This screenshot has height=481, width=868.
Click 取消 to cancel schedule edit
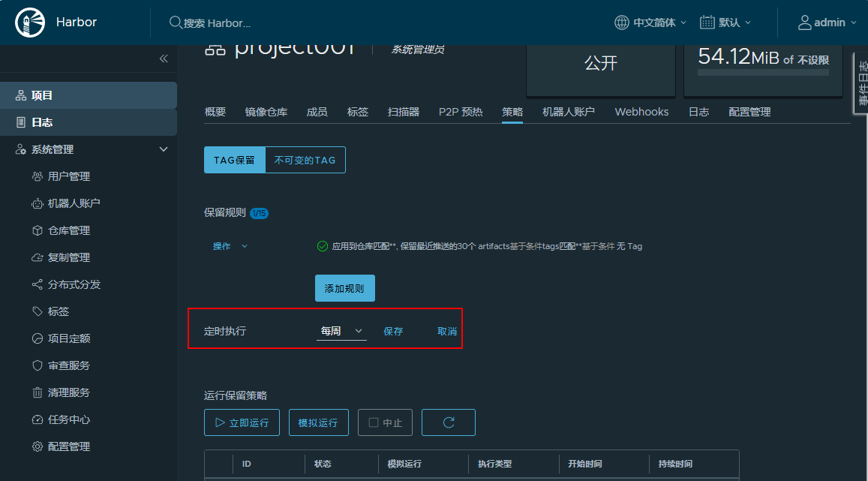tap(447, 331)
